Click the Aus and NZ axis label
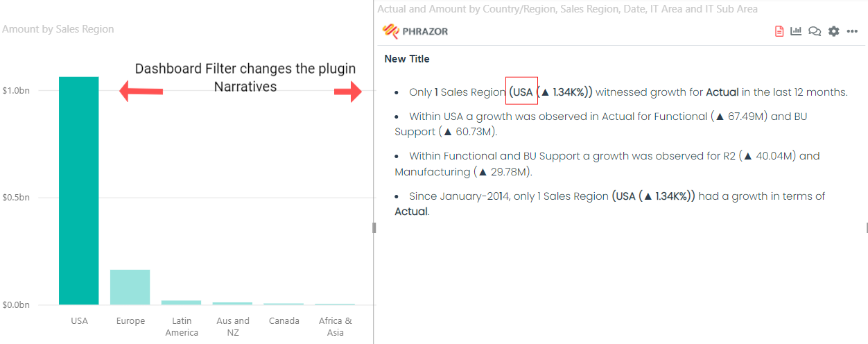The height and width of the screenshot is (344, 868). [x=232, y=327]
